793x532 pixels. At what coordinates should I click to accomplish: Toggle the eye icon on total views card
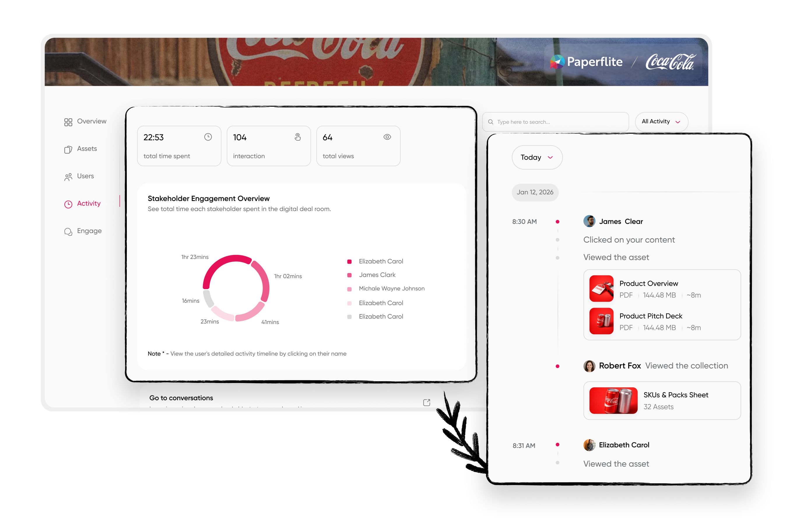tap(387, 137)
